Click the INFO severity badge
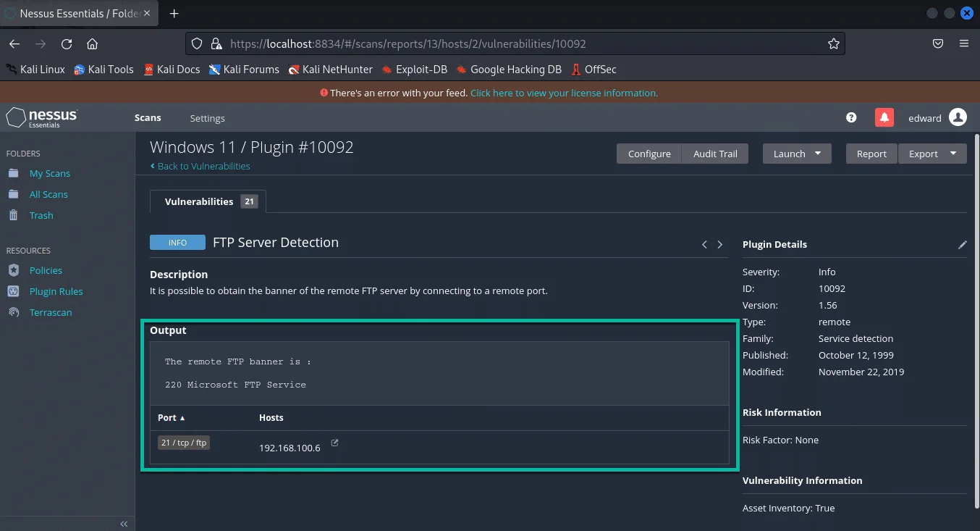 [177, 243]
